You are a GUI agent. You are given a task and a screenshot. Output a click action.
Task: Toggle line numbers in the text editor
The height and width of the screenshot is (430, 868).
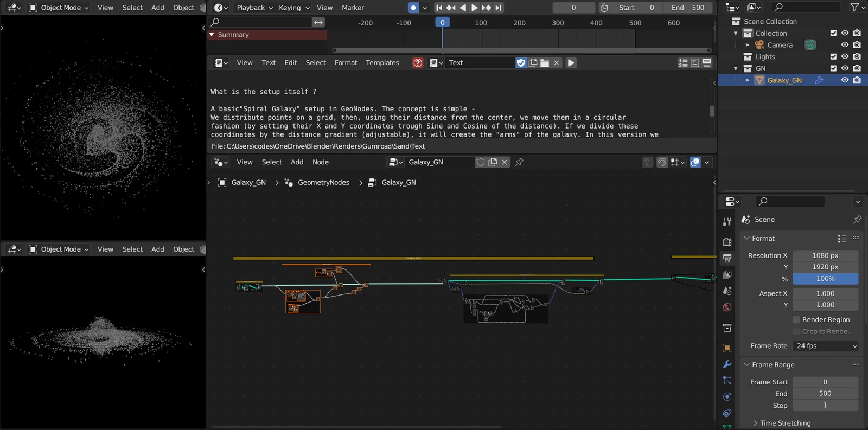(683, 63)
